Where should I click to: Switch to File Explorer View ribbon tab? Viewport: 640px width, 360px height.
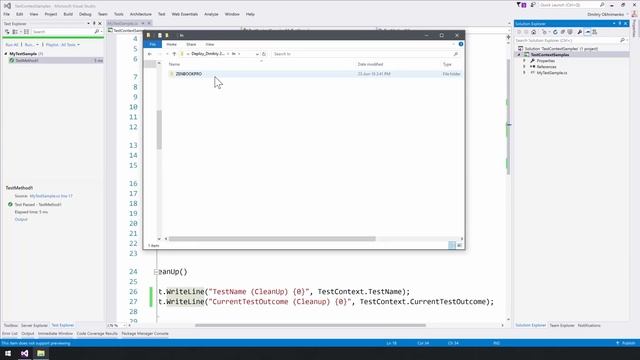click(210, 44)
